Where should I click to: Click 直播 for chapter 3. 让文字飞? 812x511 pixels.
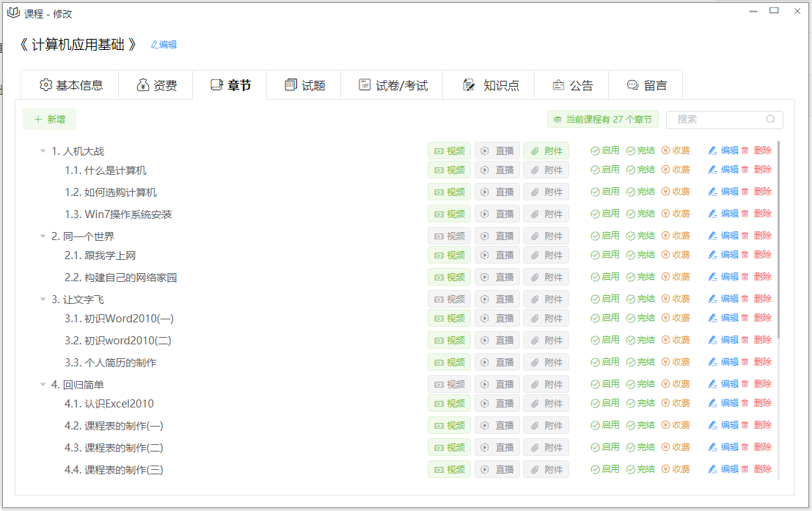(x=497, y=299)
